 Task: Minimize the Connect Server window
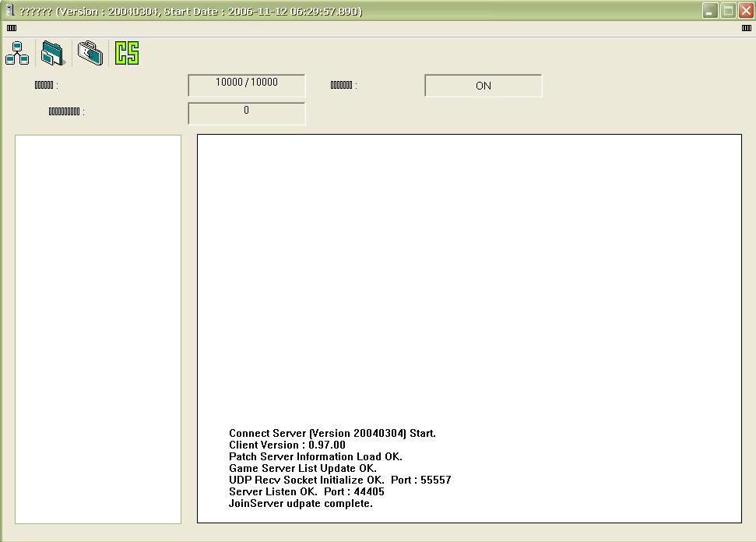click(710, 11)
